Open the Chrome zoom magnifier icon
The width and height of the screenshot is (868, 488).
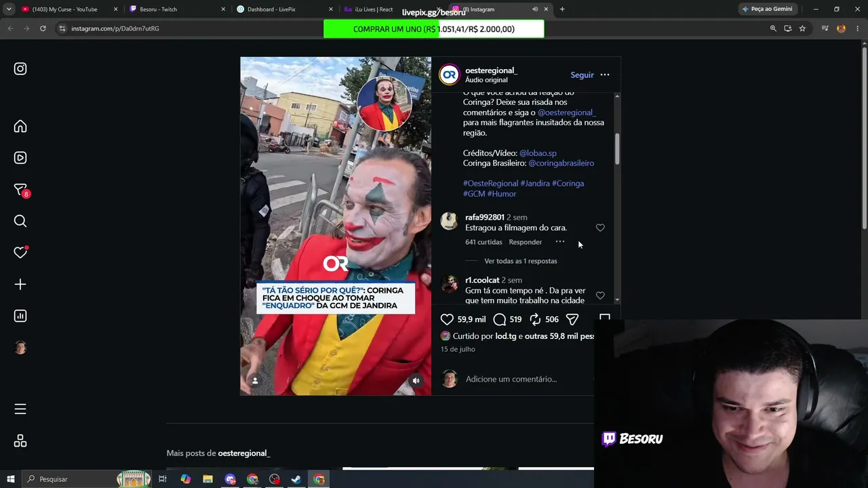point(773,28)
